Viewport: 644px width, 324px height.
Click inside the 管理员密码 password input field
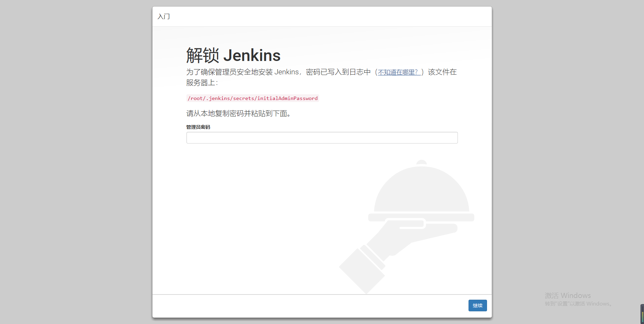click(322, 137)
